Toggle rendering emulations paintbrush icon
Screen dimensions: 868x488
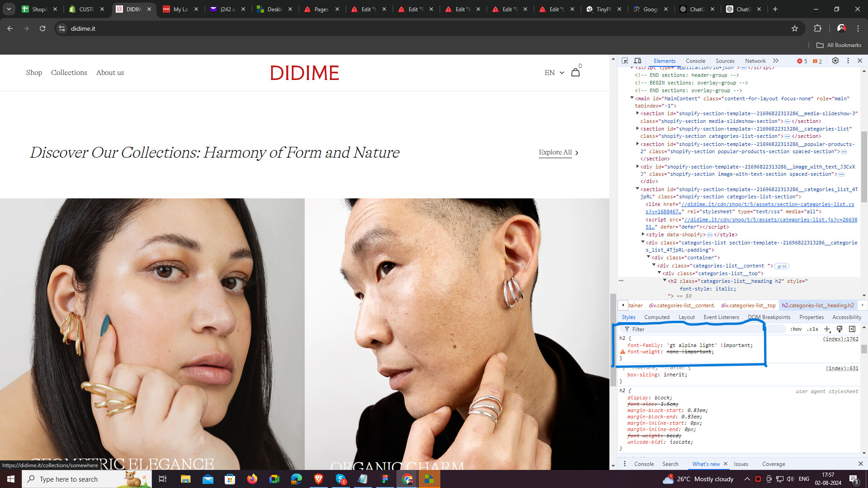point(840,329)
